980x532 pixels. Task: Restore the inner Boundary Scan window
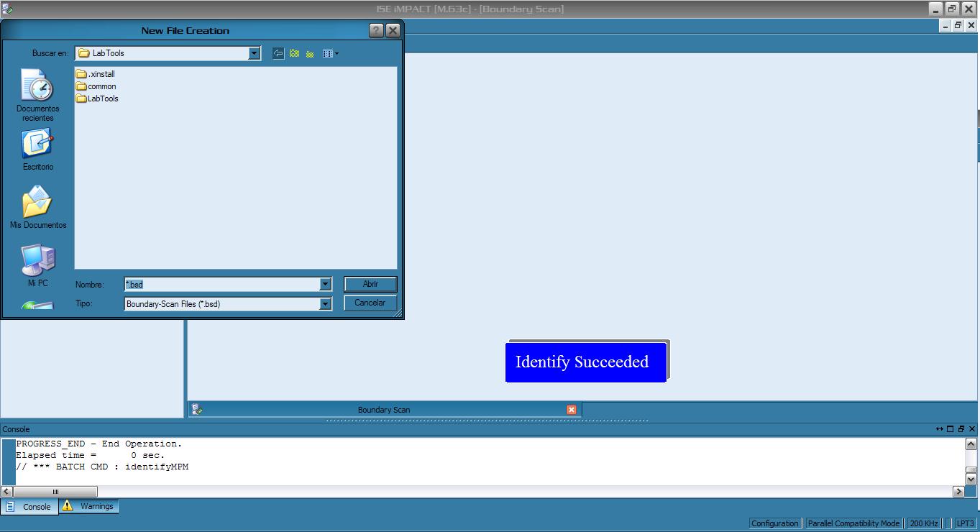click(x=958, y=26)
